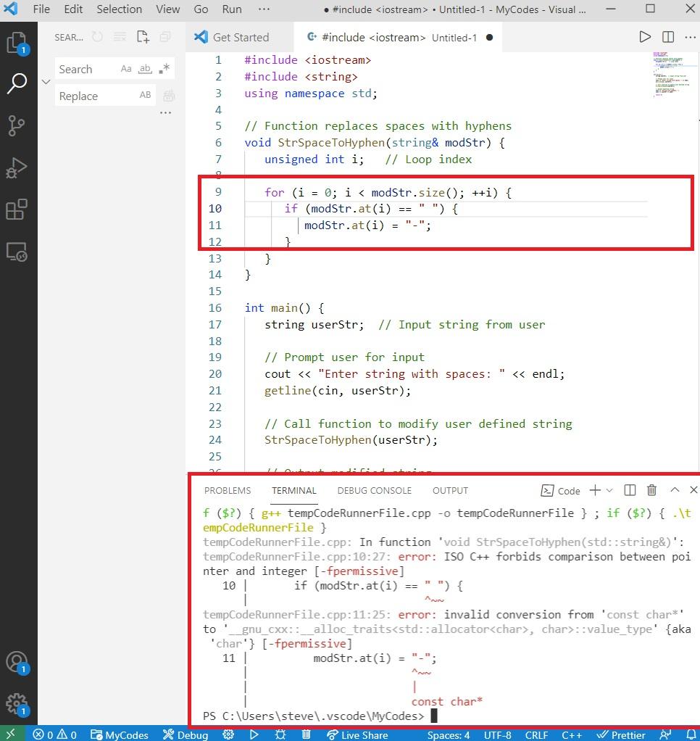Screen dimensions: 700x741
Task: Click the status bar trash icon
Action: (306, 734)
